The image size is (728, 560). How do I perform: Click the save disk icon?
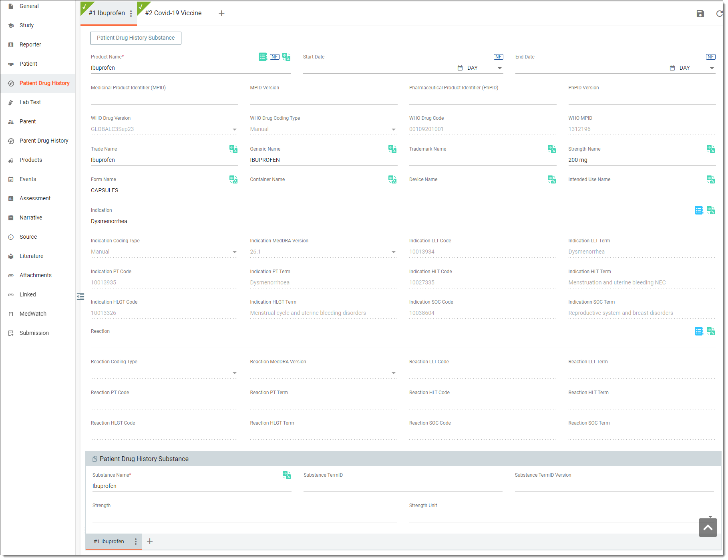[x=700, y=14]
